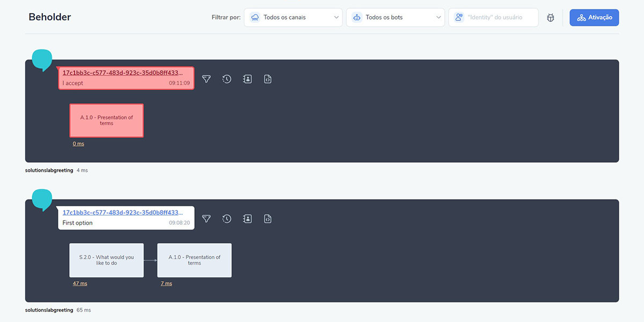Click the chat bubble icon on second card
Viewport: 644px width, 322px height.
(x=42, y=200)
